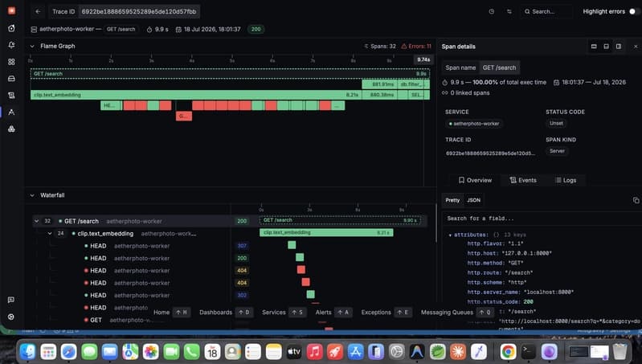
Task: Switch to the Events tab
Action: coord(523,180)
